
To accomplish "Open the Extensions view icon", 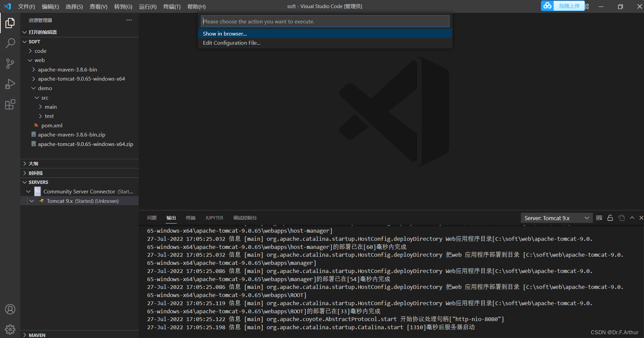I will (10, 104).
